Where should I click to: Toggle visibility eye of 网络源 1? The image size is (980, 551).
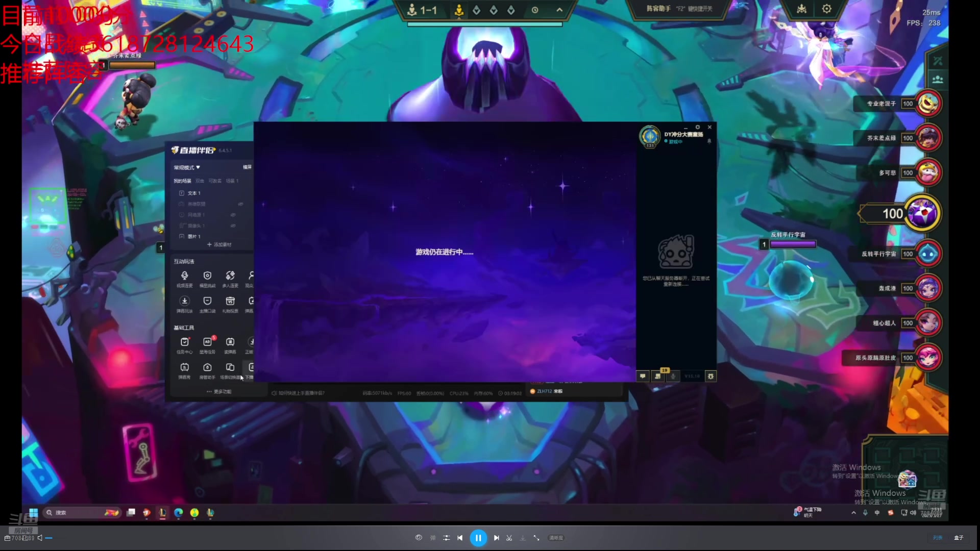pyautogui.click(x=233, y=215)
